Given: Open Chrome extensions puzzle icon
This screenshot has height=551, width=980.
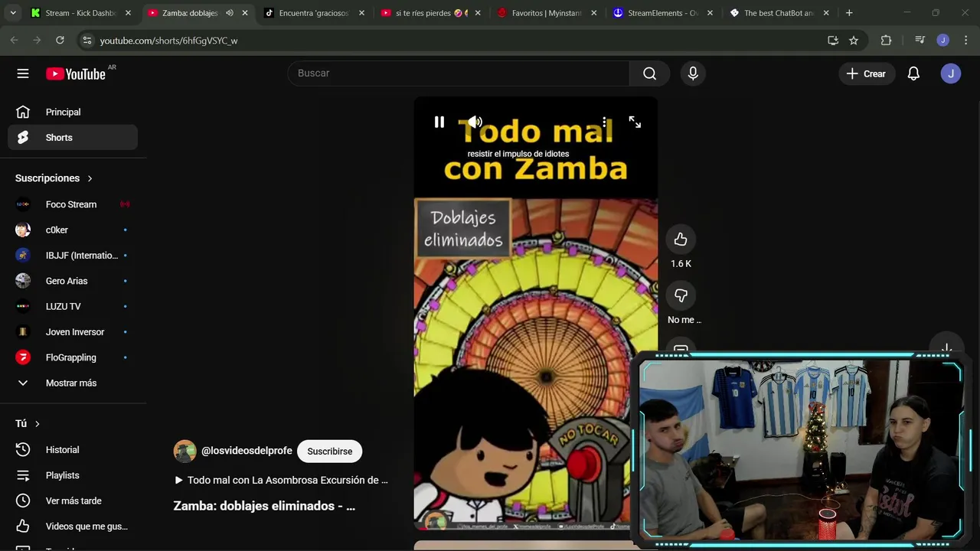Looking at the screenshot, I should pos(886,41).
